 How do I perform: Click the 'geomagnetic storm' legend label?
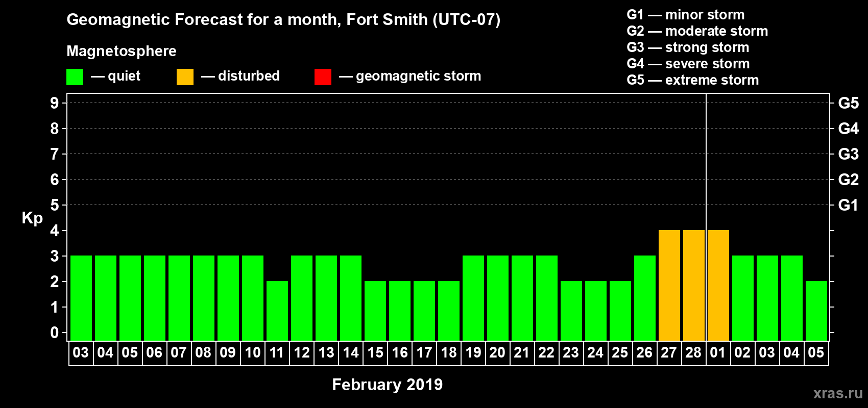(418, 76)
